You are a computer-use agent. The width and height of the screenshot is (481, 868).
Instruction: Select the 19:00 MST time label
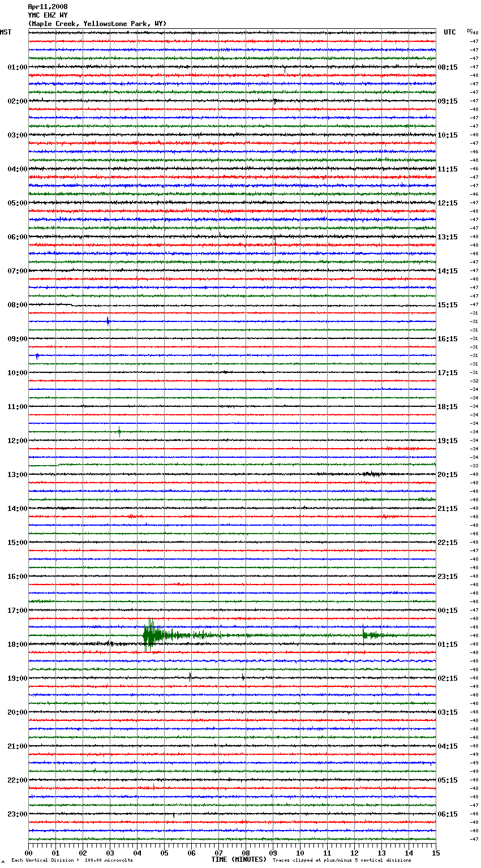pos(18,678)
